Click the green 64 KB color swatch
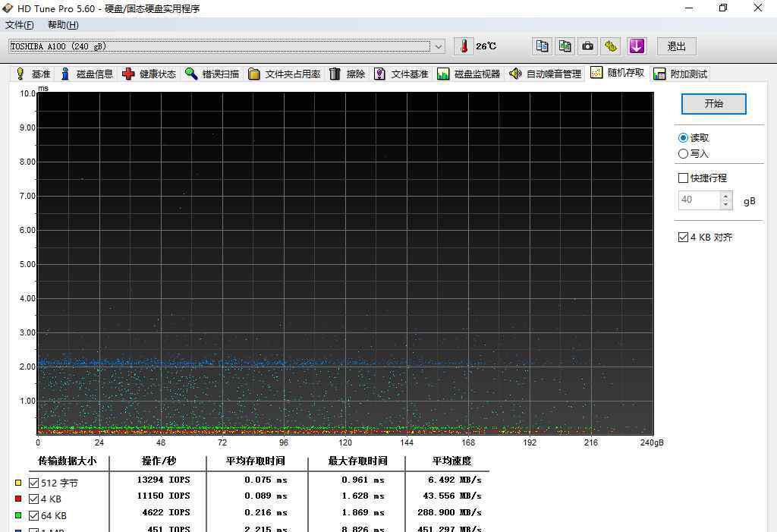The height and width of the screenshot is (532, 777). point(18,515)
